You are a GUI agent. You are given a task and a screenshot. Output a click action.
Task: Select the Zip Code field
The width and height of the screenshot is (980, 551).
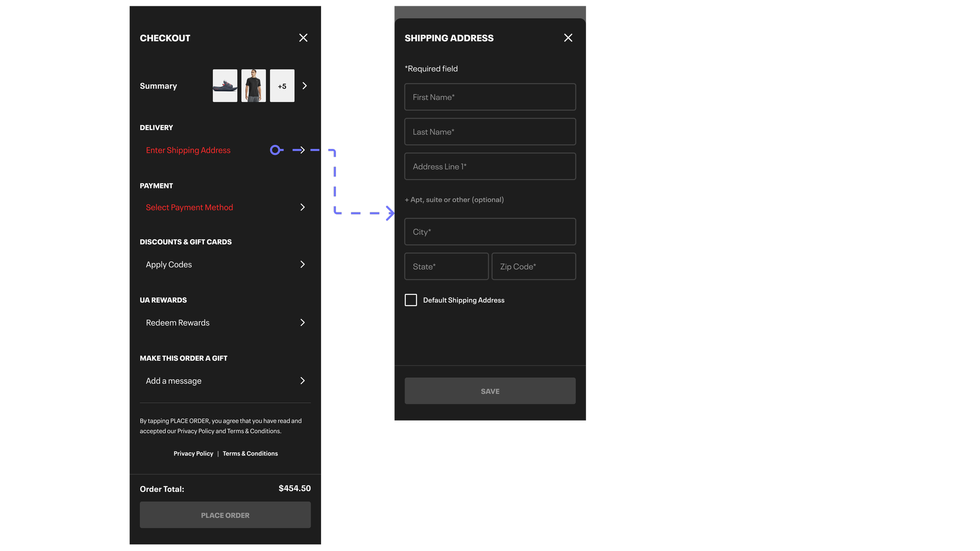click(x=534, y=266)
